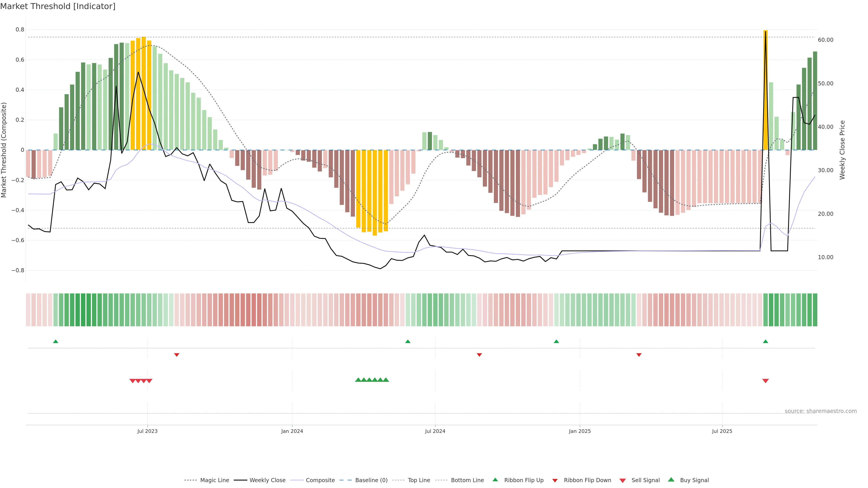This screenshot has height=488, width=868.
Task: Click the red Sell Signal legend triangle
Action: pyautogui.click(x=623, y=480)
